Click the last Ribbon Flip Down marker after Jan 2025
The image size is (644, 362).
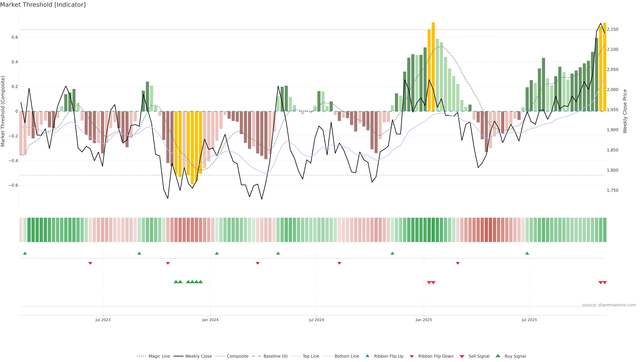pyautogui.click(x=458, y=263)
